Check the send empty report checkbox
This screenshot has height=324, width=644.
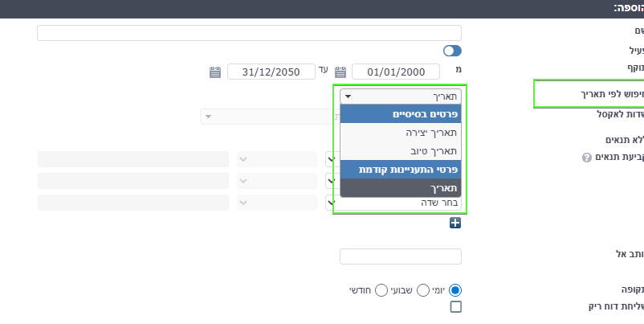pos(456,307)
